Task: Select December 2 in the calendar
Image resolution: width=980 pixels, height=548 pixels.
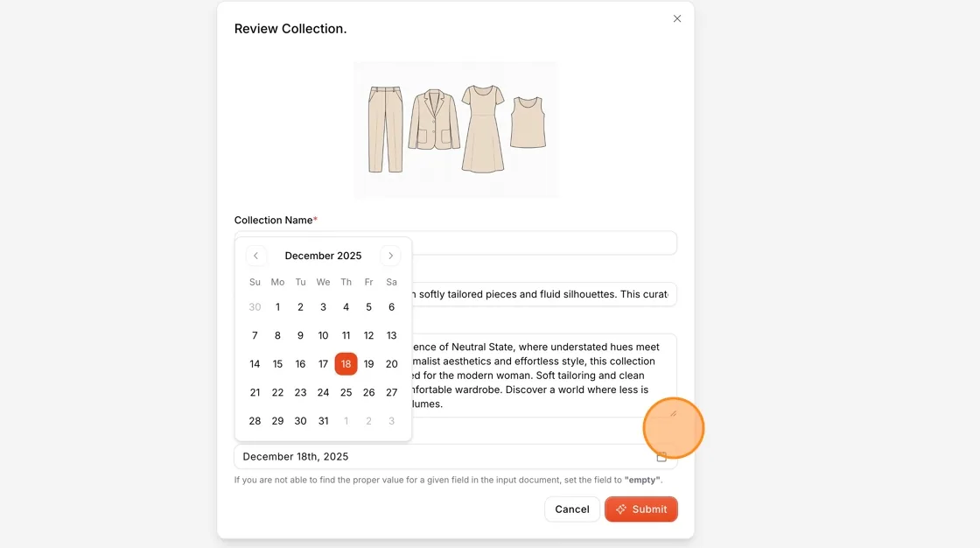Action: point(301,307)
